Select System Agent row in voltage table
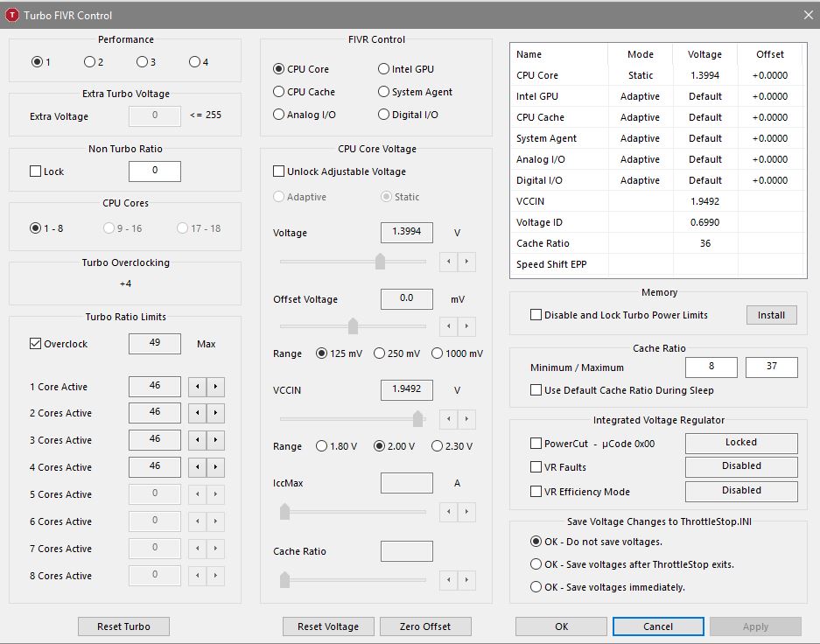The width and height of the screenshot is (820, 644). point(658,138)
